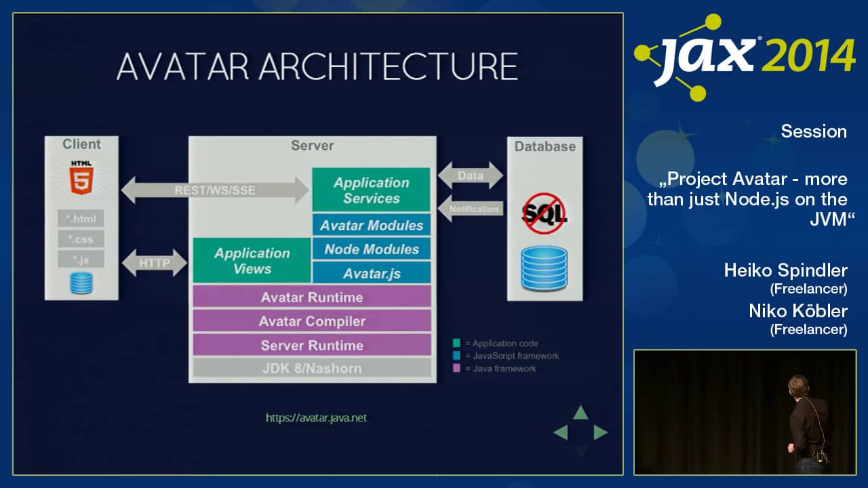Click the large database cylinder under SQL

pos(544,267)
